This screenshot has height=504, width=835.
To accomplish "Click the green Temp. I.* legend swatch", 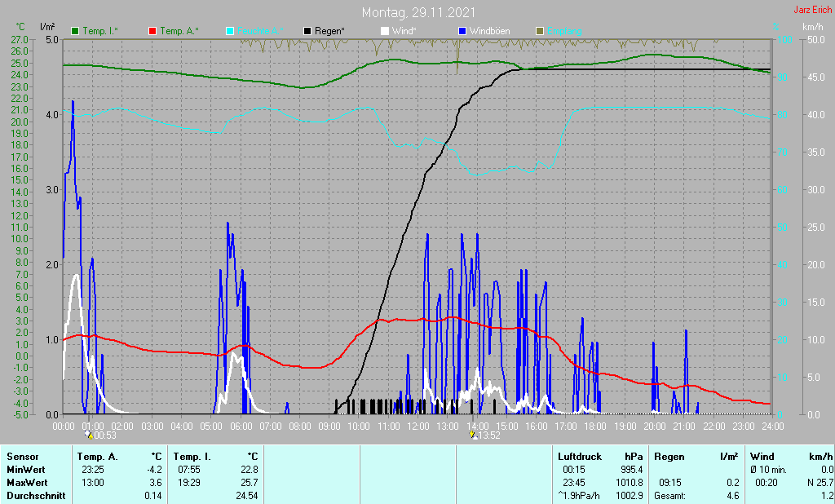I will tap(75, 31).
